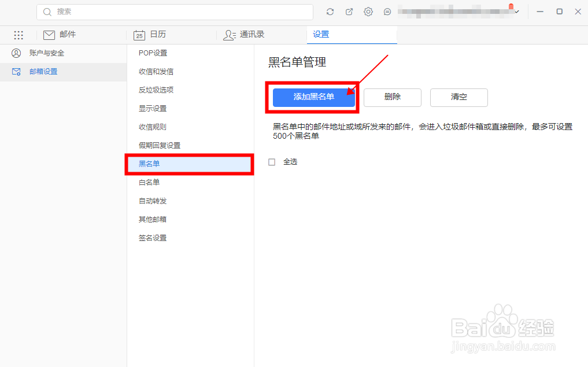Click the open-in-browser icon
588x367 pixels.
point(349,11)
